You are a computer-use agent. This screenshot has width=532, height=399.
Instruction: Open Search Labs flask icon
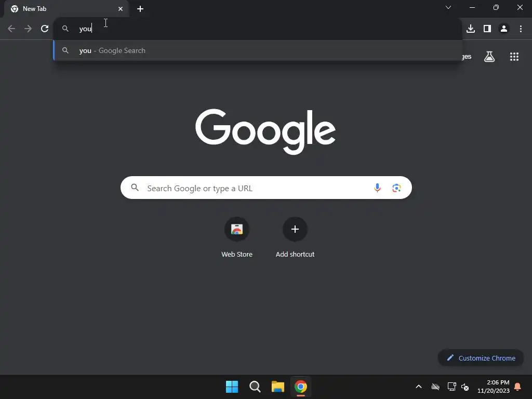pyautogui.click(x=489, y=57)
